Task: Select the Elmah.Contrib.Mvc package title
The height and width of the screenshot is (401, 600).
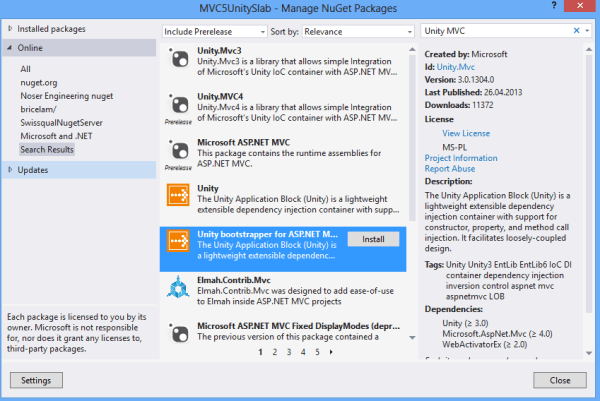Action: pyautogui.click(x=234, y=280)
